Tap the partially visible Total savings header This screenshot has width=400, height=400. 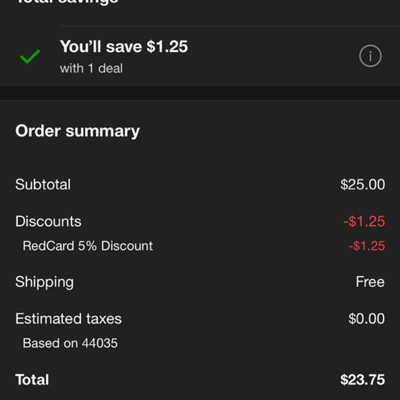pos(68,2)
